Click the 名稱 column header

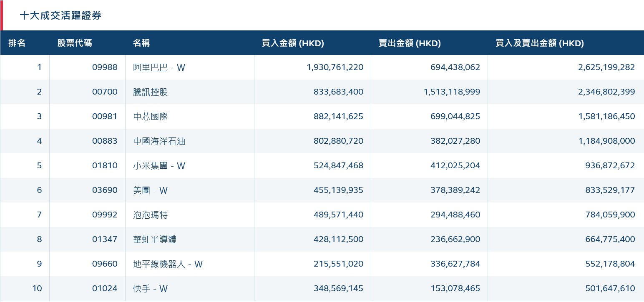(x=141, y=43)
